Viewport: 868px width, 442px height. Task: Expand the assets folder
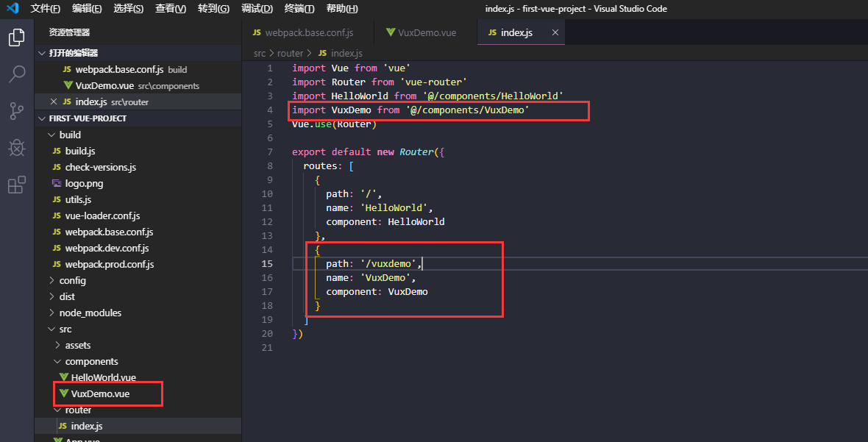coord(77,345)
